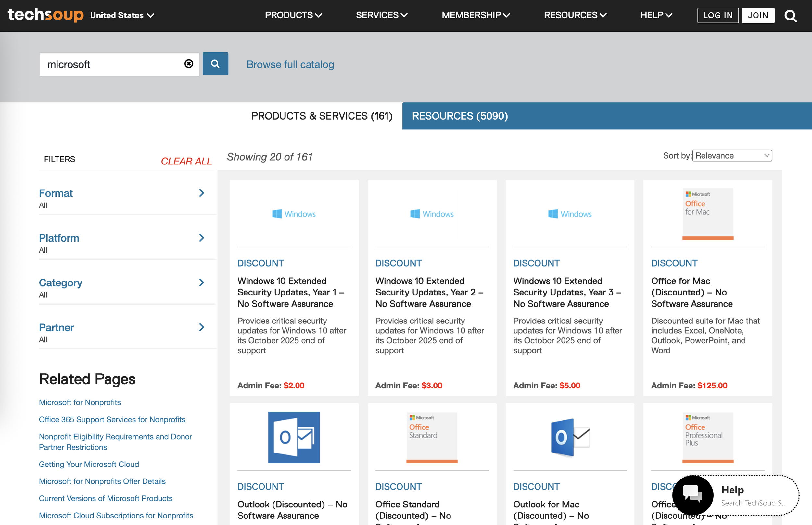Switch to Resources (5090) tab
812x525 pixels.
tap(460, 116)
